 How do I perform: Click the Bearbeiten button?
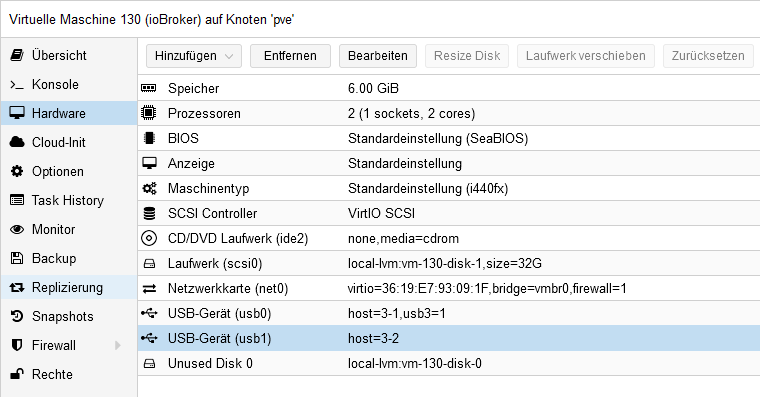pyautogui.click(x=378, y=56)
